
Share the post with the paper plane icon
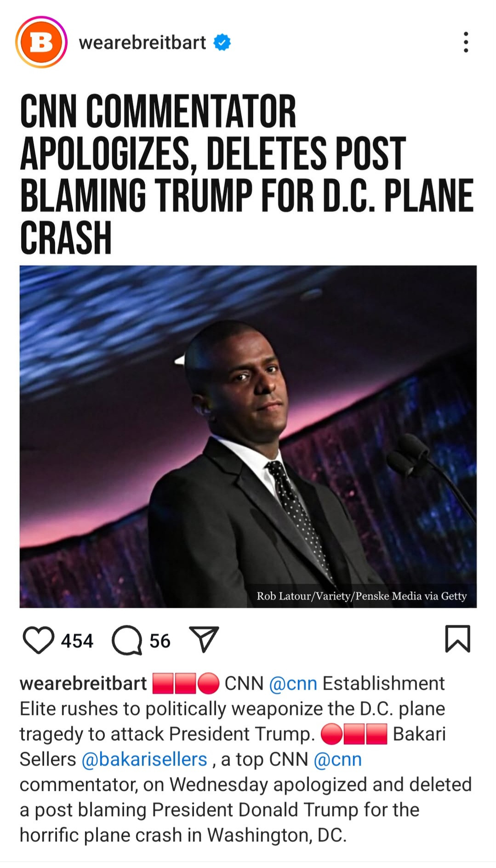point(204,640)
